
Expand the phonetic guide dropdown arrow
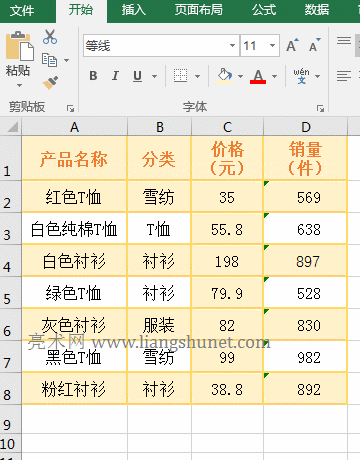click(317, 77)
